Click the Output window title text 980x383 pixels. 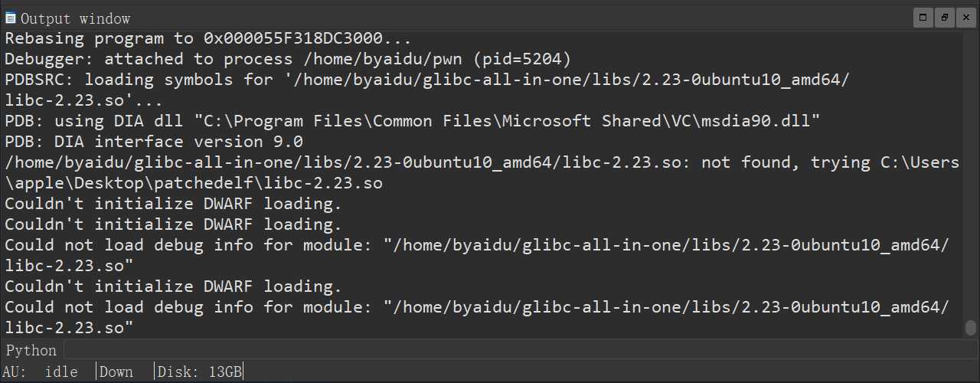[75, 18]
